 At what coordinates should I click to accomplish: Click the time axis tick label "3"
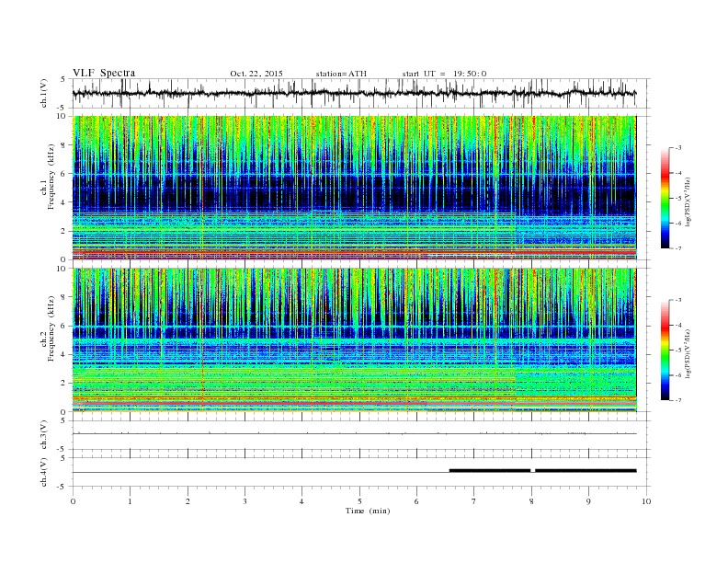tap(245, 501)
